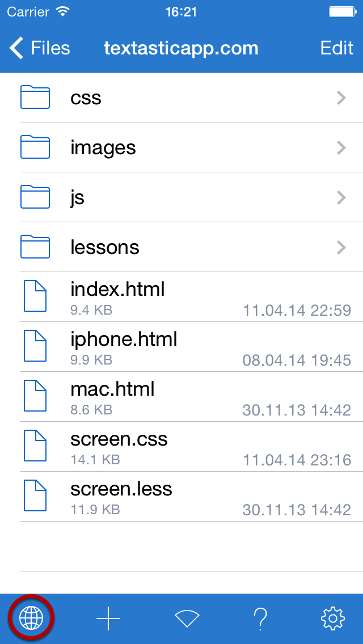Image resolution: width=363 pixels, height=644 pixels.
Task: Tap the css folder icon
Action: (x=35, y=98)
